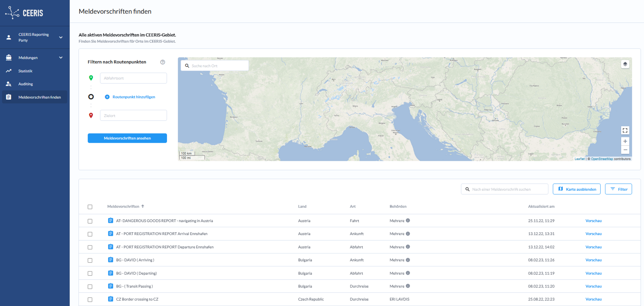Toggle map fullscreen mode
The height and width of the screenshot is (306, 644).
click(x=625, y=130)
